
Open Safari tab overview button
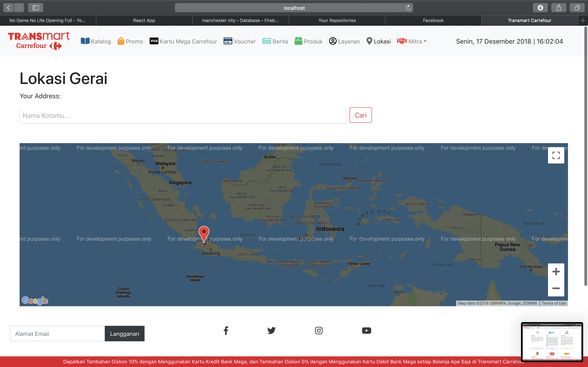[x=577, y=8]
